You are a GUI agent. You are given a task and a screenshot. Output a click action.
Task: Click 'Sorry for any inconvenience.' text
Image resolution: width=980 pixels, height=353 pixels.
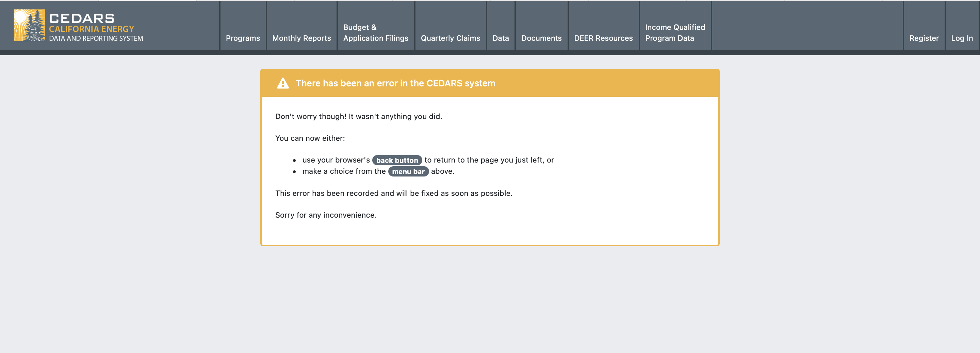pos(326,215)
